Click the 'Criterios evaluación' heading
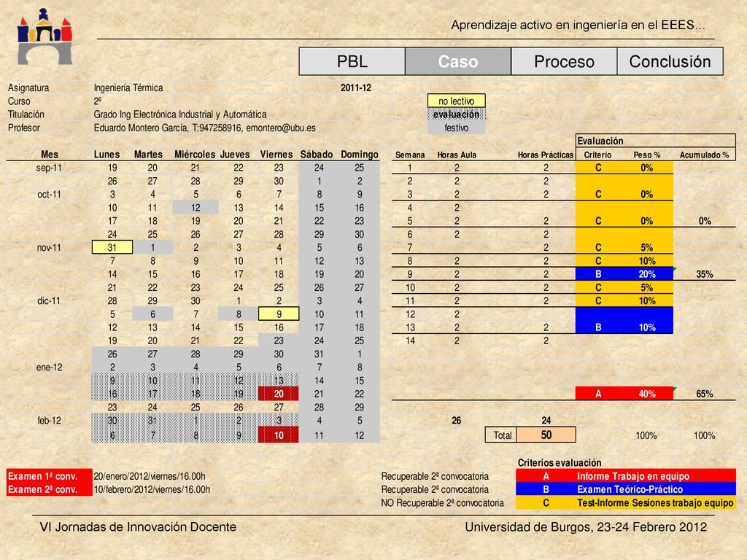This screenshot has width=747, height=560. (560, 463)
